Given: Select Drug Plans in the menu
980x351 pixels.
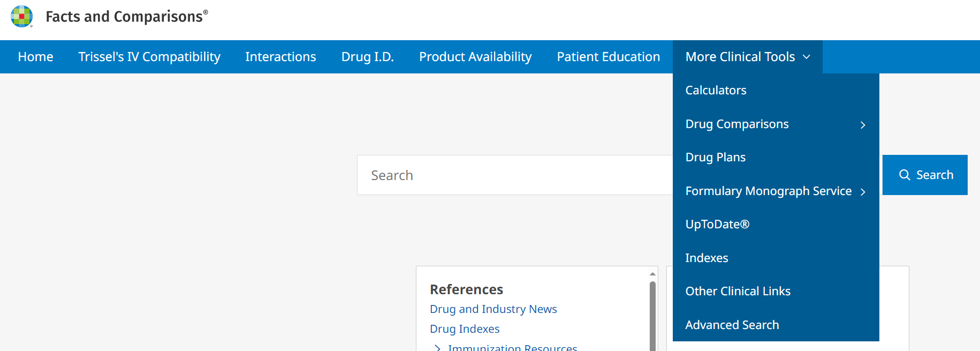Looking at the screenshot, I should point(715,158).
